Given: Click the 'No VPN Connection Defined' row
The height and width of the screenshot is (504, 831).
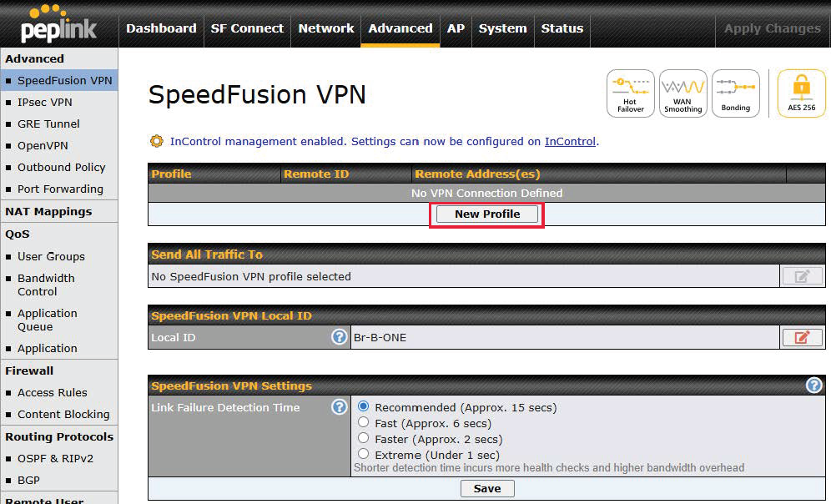Looking at the screenshot, I should (x=486, y=193).
